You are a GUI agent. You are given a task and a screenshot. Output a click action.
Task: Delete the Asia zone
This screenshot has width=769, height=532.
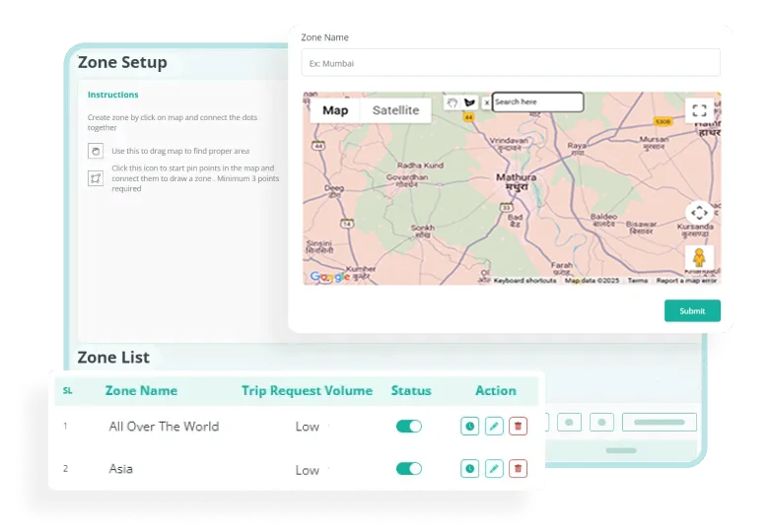pos(518,469)
